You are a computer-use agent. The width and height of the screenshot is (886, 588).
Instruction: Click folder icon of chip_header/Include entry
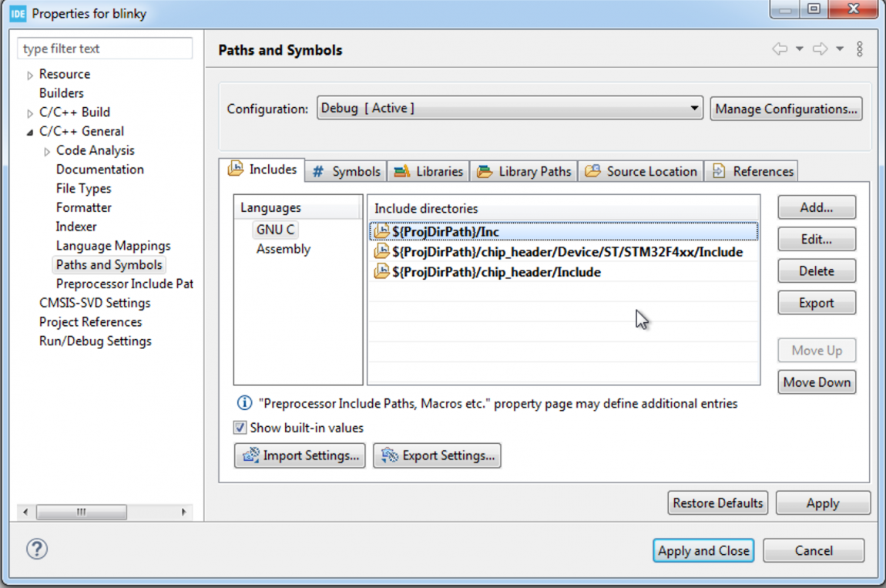pos(381,271)
